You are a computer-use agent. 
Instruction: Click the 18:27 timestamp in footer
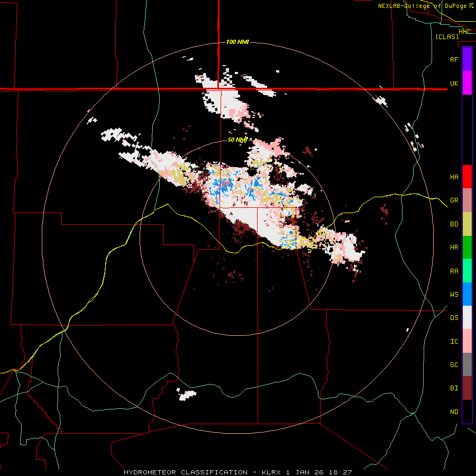click(342, 472)
